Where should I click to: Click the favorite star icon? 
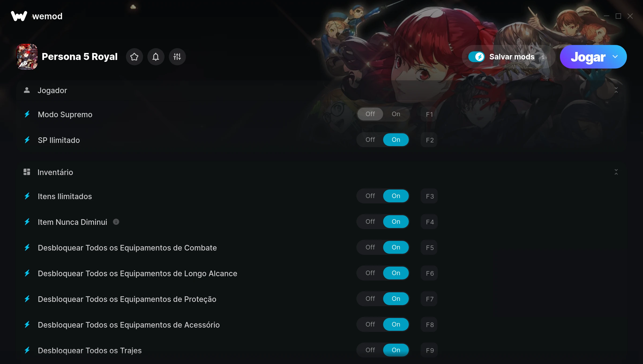[x=134, y=57]
